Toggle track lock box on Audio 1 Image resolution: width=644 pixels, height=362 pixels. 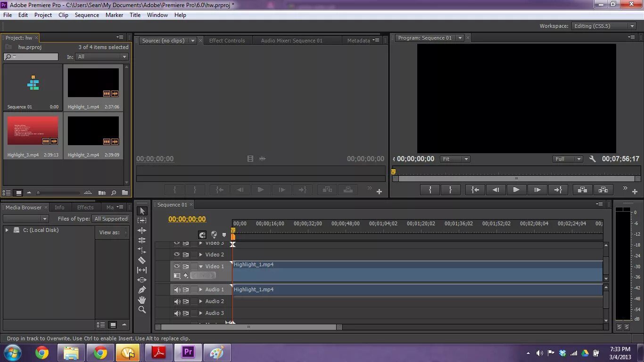click(x=194, y=289)
